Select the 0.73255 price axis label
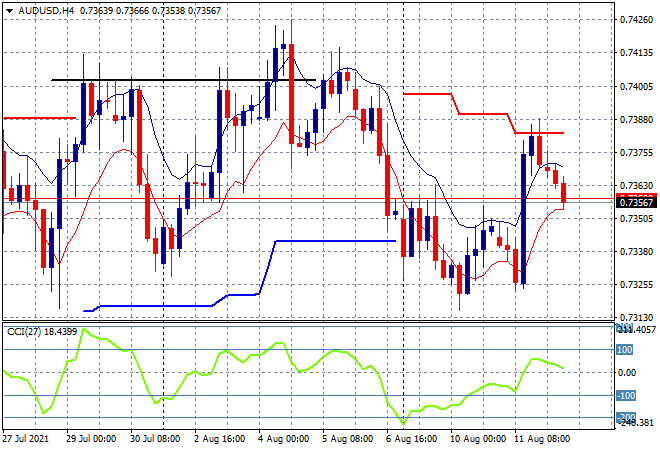660x450 pixels. pos(636,285)
